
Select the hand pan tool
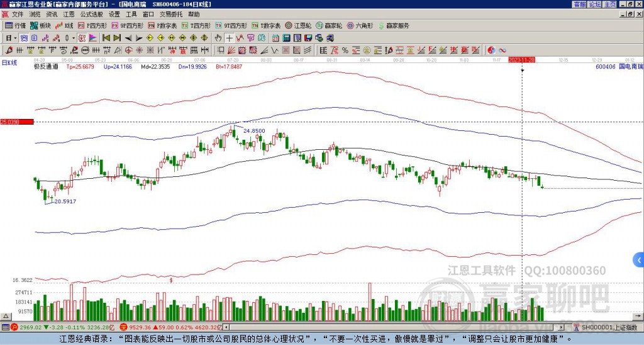tap(218, 38)
